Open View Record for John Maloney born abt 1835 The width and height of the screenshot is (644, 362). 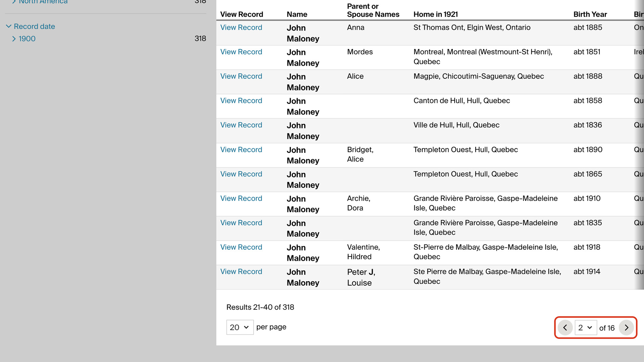click(x=241, y=223)
